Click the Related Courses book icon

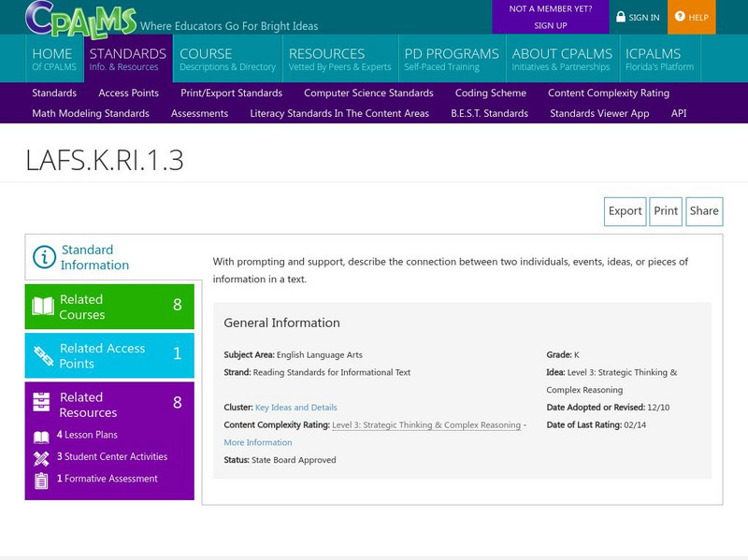tap(43, 307)
